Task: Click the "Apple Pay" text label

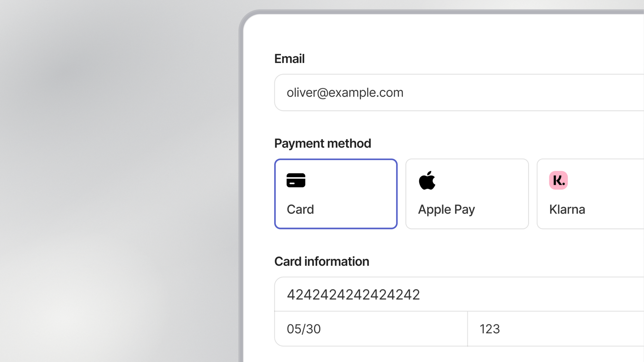Action: 446,210
